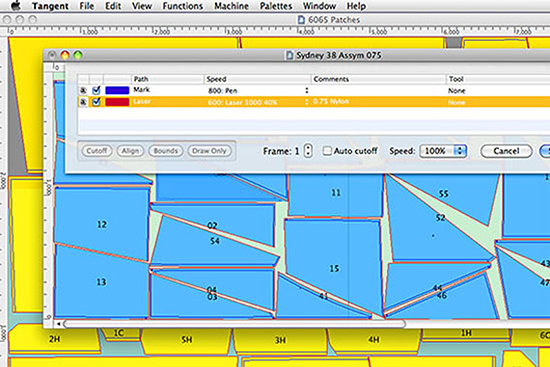Open the Apple menu
The height and width of the screenshot is (367, 550).
coord(16,6)
